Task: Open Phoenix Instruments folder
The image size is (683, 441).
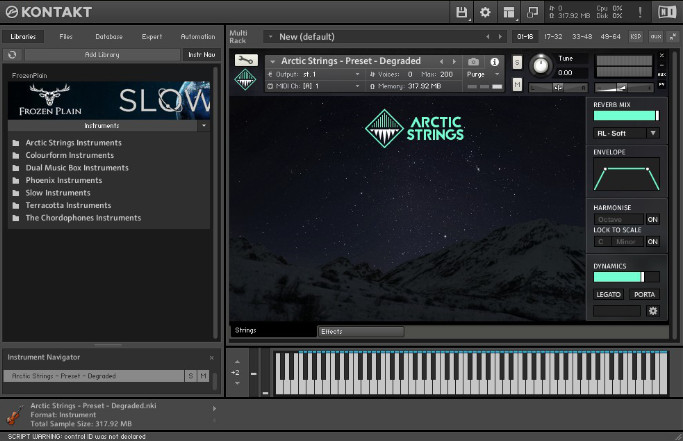Action: click(x=64, y=180)
